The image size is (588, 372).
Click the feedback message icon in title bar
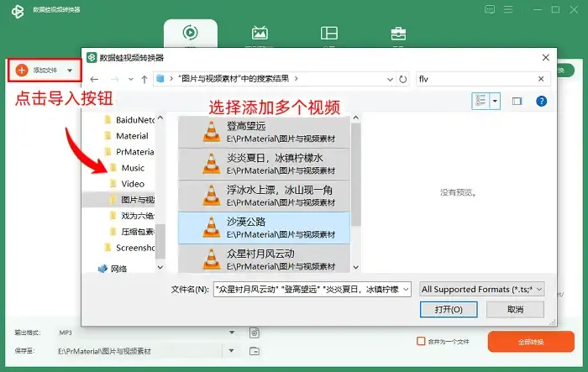490,9
